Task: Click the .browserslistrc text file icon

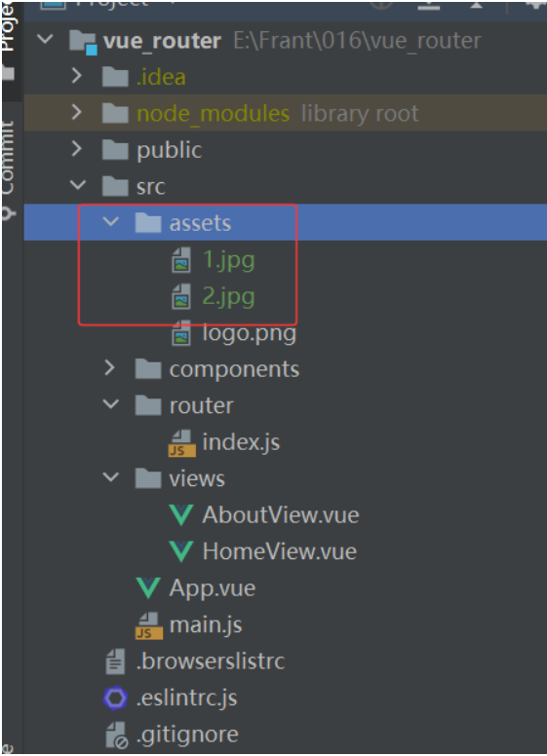Action: point(115,661)
